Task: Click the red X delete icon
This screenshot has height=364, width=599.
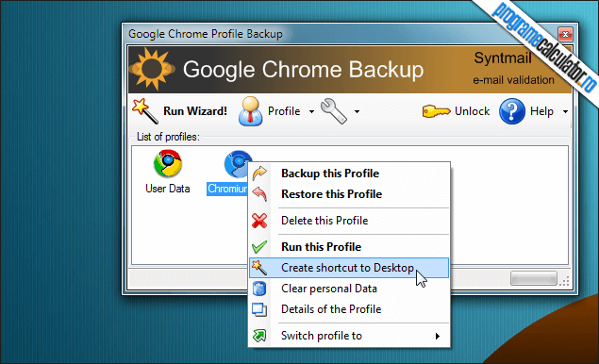Action: 259,221
